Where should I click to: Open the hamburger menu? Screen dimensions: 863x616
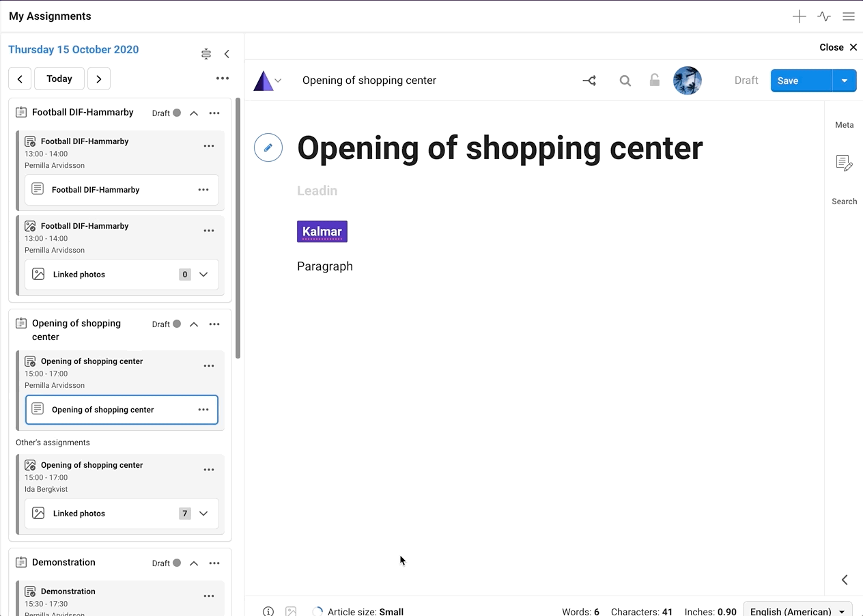tap(849, 16)
